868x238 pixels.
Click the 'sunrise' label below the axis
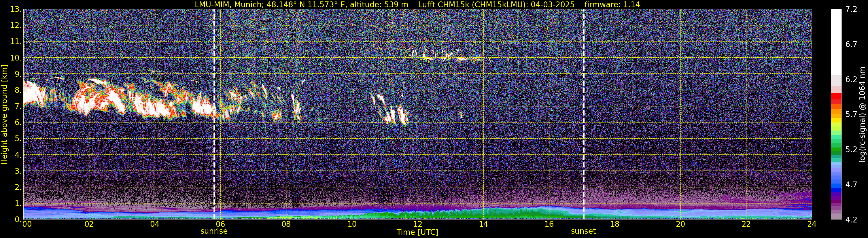click(214, 231)
